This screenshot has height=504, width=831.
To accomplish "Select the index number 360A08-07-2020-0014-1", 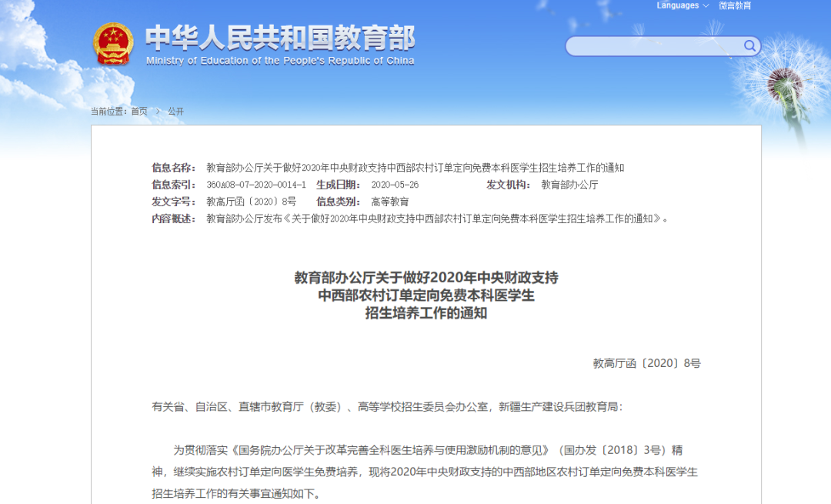I will coord(256,185).
